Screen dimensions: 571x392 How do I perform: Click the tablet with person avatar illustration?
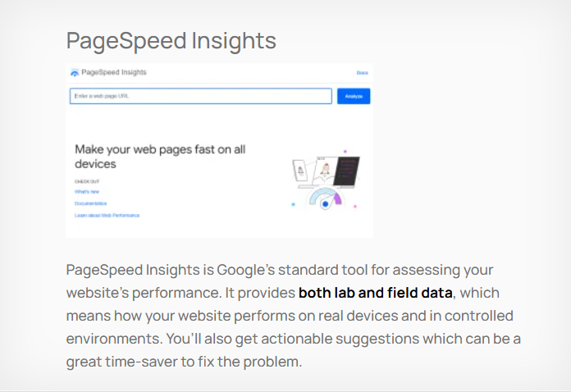tap(323, 171)
